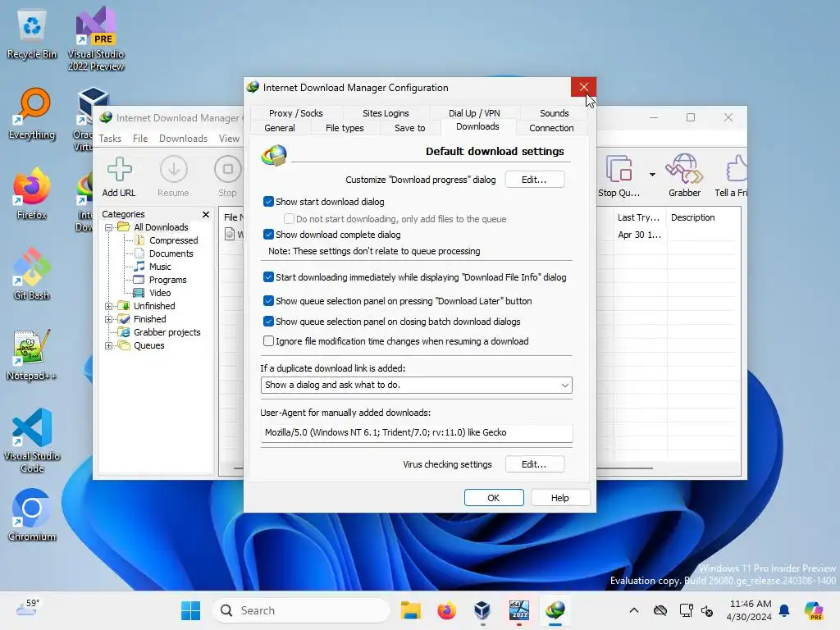Image resolution: width=840 pixels, height=630 pixels.
Task: Confirm configuration with OK button
Action: [493, 498]
